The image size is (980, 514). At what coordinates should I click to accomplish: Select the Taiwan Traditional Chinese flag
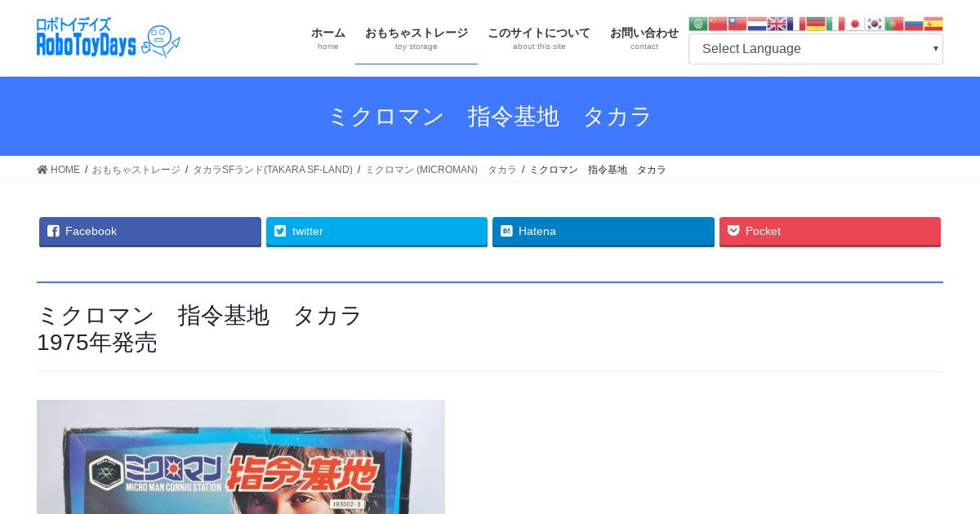737,24
